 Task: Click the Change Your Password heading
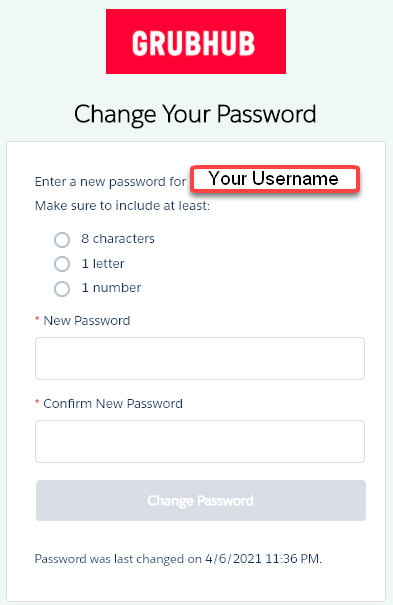coord(195,114)
